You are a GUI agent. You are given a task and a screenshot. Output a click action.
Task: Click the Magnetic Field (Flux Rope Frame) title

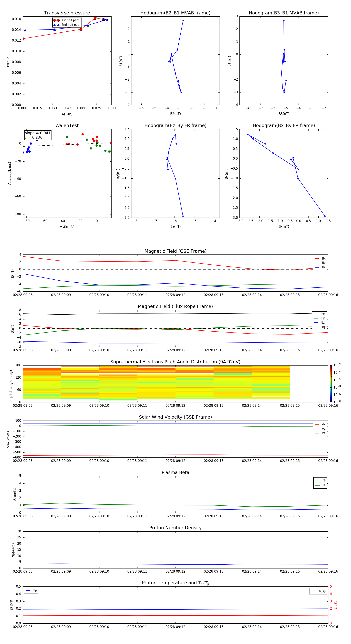tap(175, 307)
